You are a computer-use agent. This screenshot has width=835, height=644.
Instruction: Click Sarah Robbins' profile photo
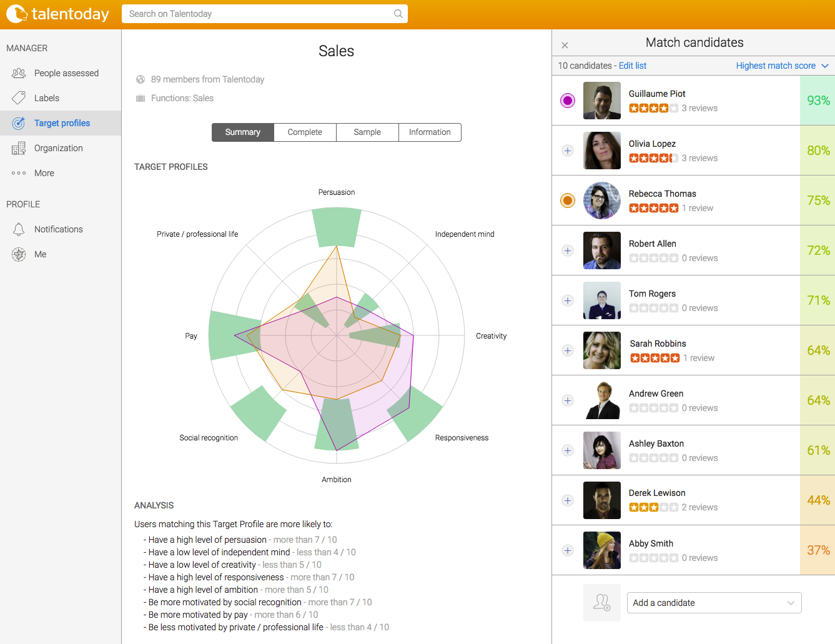602,350
